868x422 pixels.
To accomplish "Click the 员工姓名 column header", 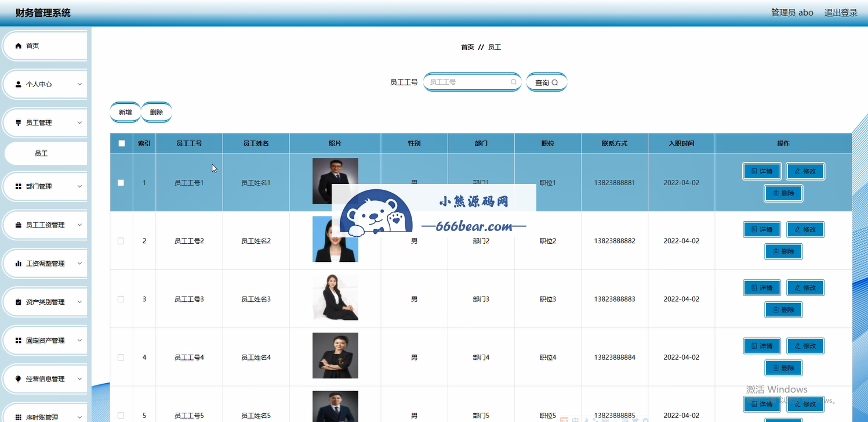I will point(256,143).
